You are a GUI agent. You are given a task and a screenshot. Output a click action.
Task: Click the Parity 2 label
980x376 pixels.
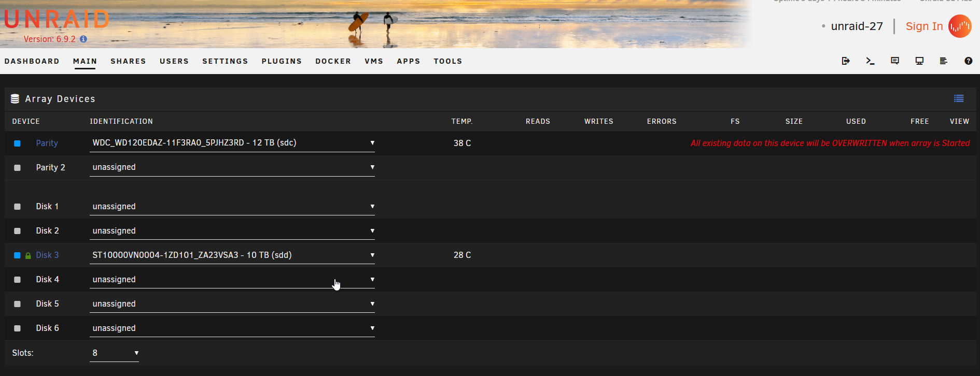pyautogui.click(x=50, y=167)
